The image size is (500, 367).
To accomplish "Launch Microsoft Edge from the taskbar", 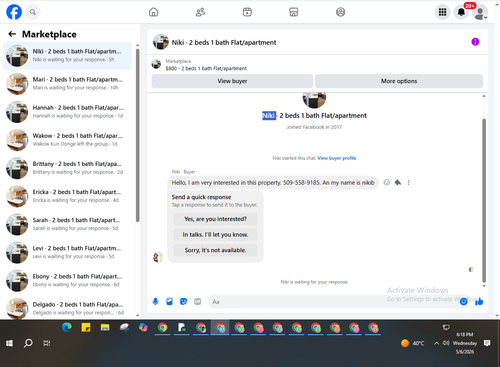I will pos(67,328).
